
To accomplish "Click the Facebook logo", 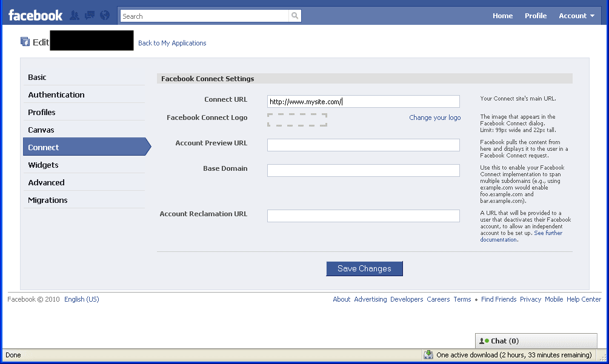I will click(x=35, y=16).
